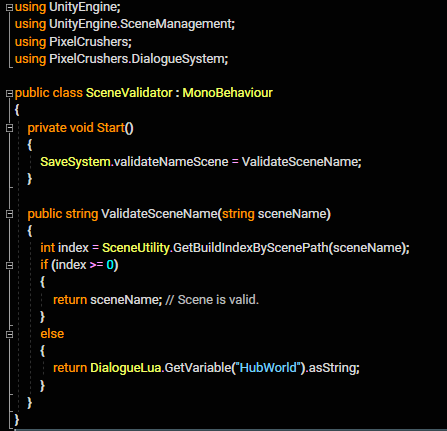
Task: Click 'UnityEngine.SceneManagement' namespace text
Action: click(140, 24)
